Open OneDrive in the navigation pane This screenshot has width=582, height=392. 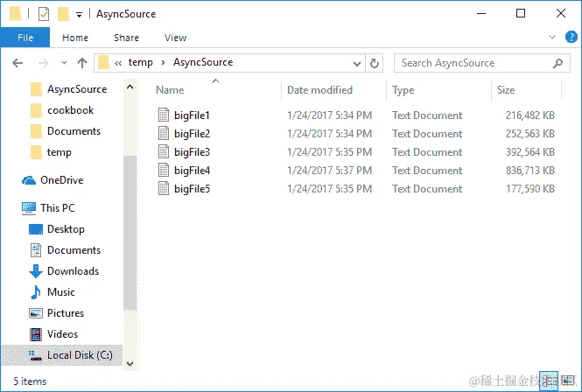click(x=61, y=180)
